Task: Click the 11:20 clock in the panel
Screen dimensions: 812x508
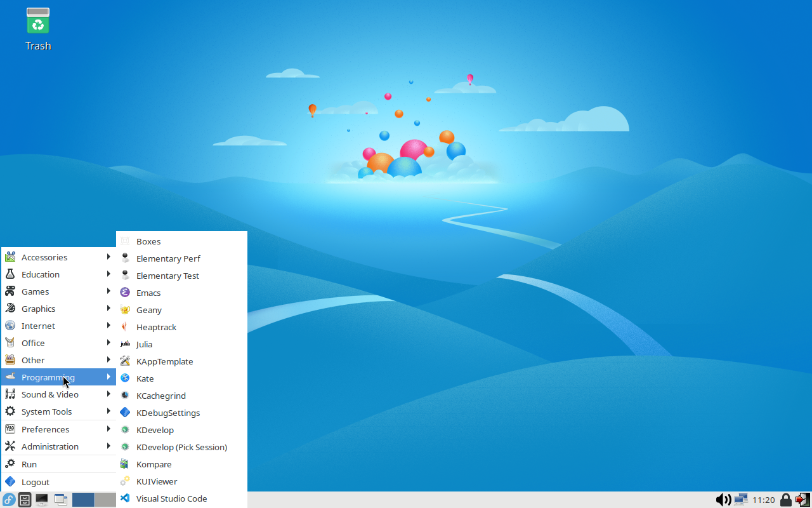Action: pos(764,500)
